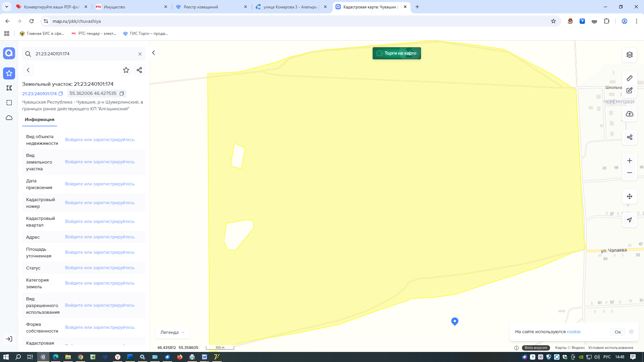Open Word from the Windows taskbar

pos(204,357)
